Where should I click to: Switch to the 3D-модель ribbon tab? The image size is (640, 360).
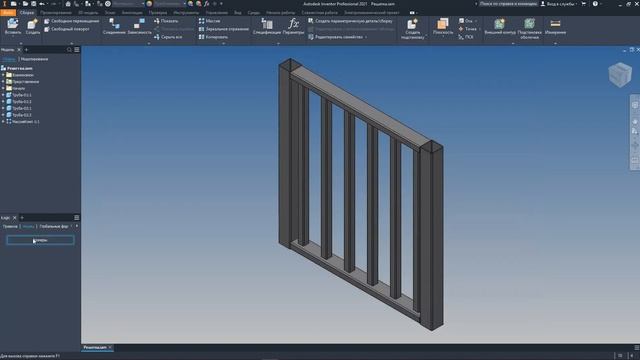[x=88, y=13]
